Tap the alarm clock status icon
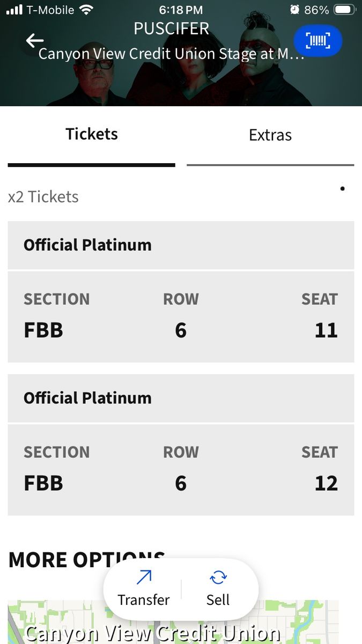Image resolution: width=362 pixels, height=644 pixels. click(294, 10)
